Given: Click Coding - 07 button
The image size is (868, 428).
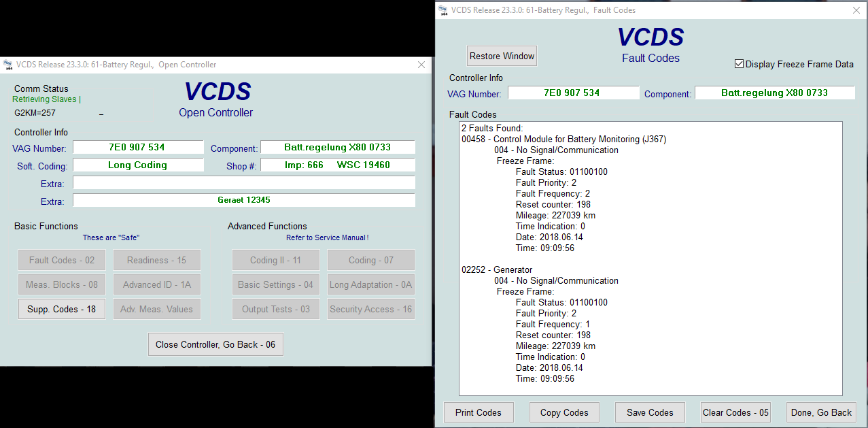Looking at the screenshot, I should point(370,260).
